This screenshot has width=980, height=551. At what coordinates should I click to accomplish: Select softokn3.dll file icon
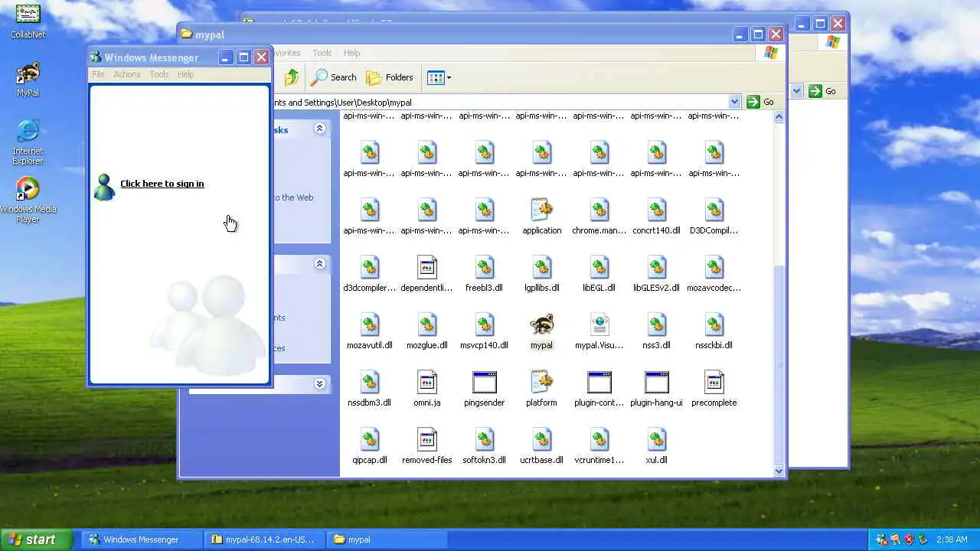coord(484,439)
